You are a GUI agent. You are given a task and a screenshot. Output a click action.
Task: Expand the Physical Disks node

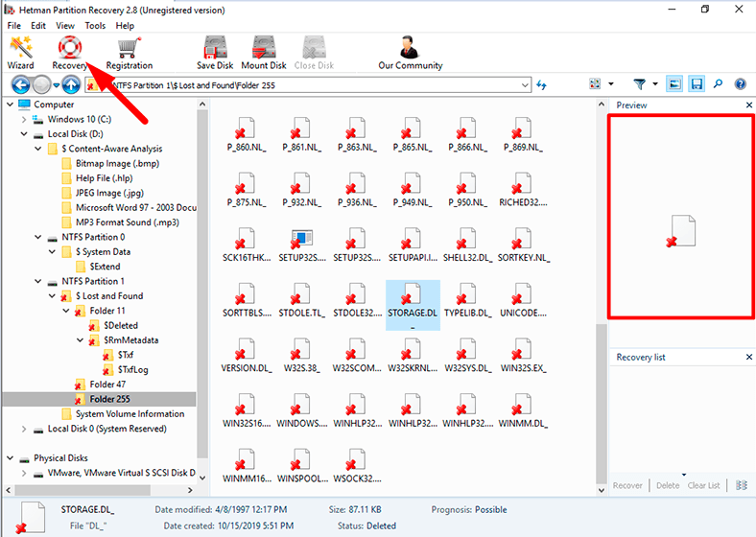[x=10, y=458]
